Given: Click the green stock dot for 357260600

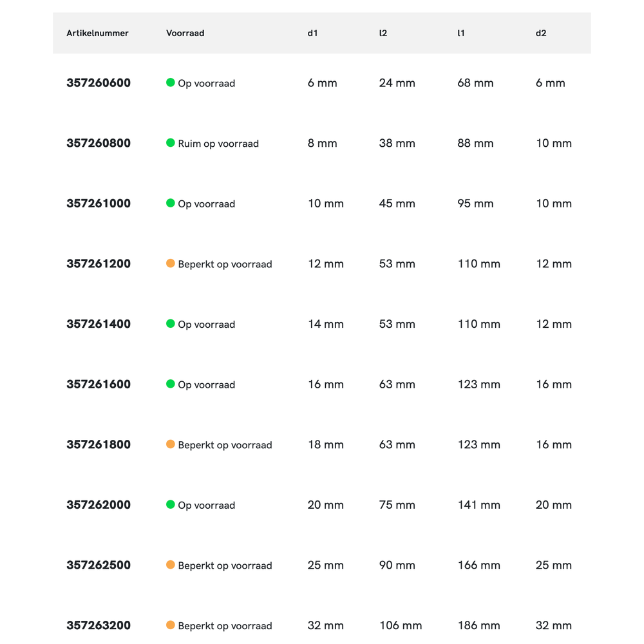Looking at the screenshot, I should 171,82.
